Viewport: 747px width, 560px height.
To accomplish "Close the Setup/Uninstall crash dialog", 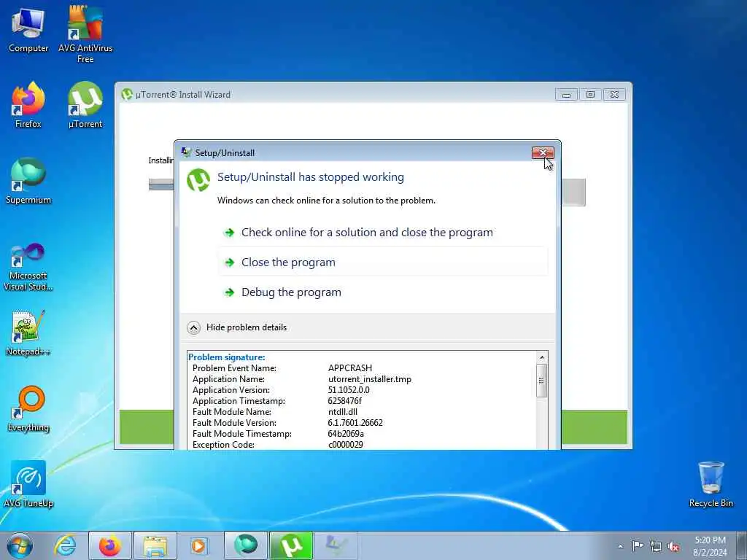I will tap(543, 152).
